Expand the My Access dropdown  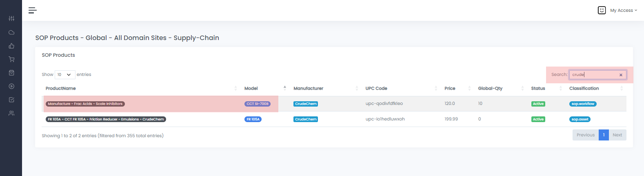[623, 10]
